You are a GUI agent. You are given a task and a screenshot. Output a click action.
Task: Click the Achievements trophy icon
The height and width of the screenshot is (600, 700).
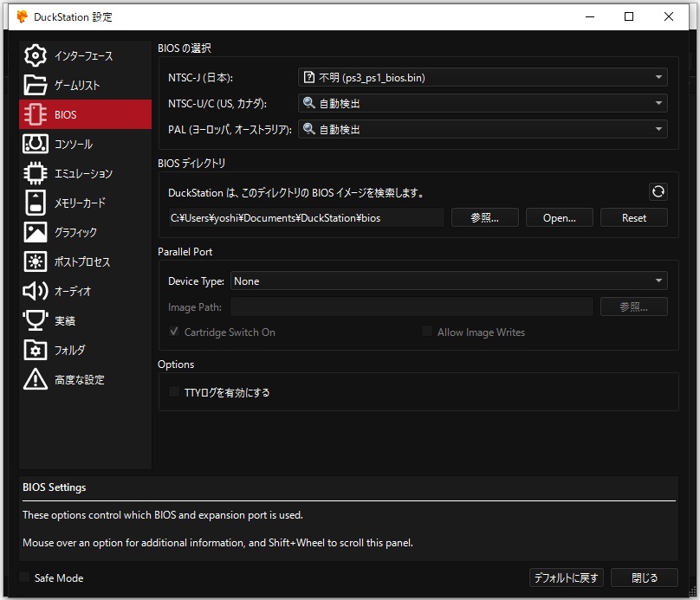pyautogui.click(x=36, y=320)
